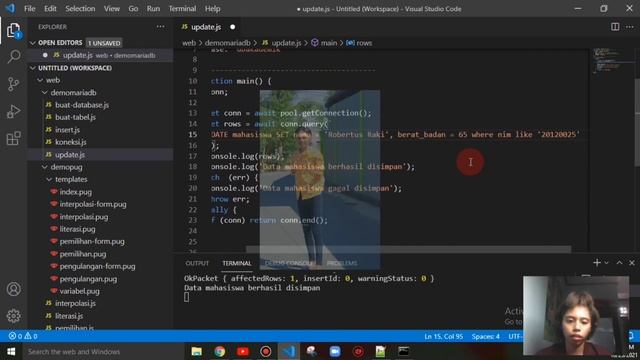Open interpolasi-form.pug template

pos(93,204)
